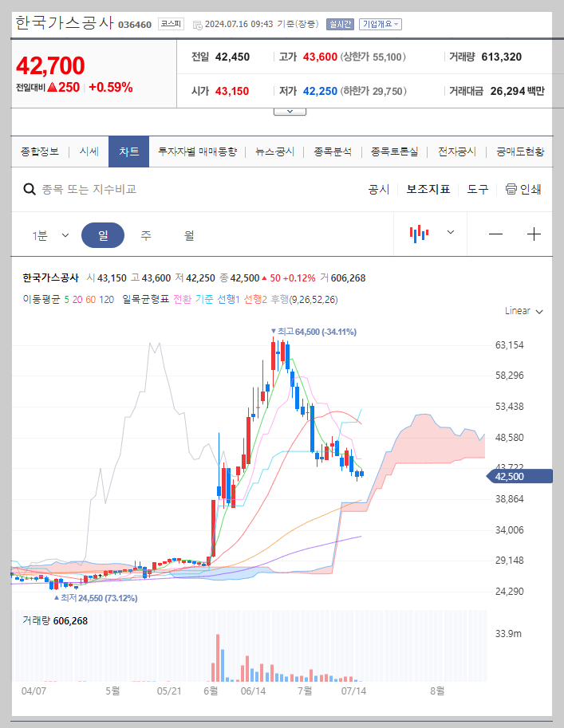564x728 pixels.
Task: Click the 5-day moving average label
Action: tap(66, 300)
